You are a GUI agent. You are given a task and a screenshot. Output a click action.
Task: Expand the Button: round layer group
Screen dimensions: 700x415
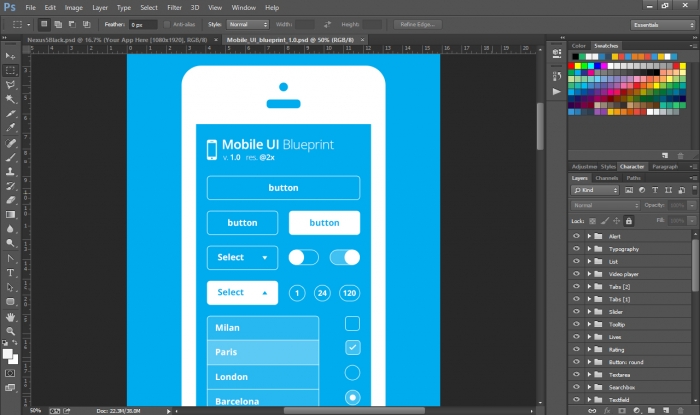point(589,362)
